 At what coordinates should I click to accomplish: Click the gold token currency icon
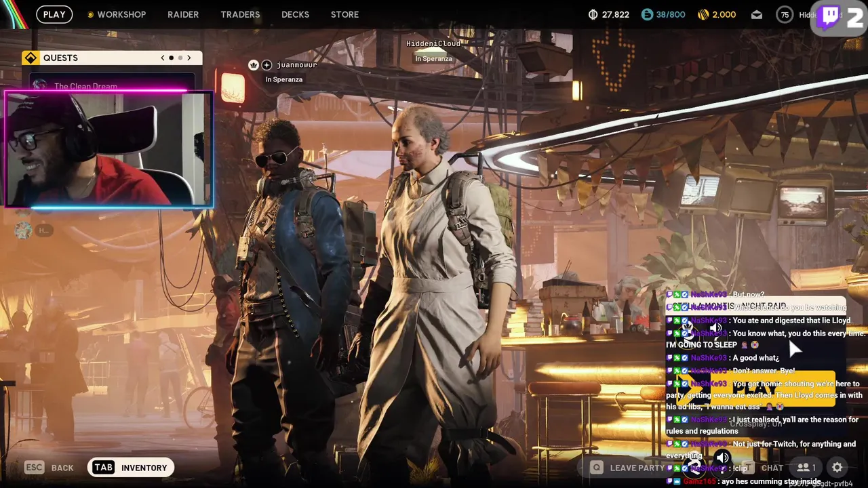[703, 14]
